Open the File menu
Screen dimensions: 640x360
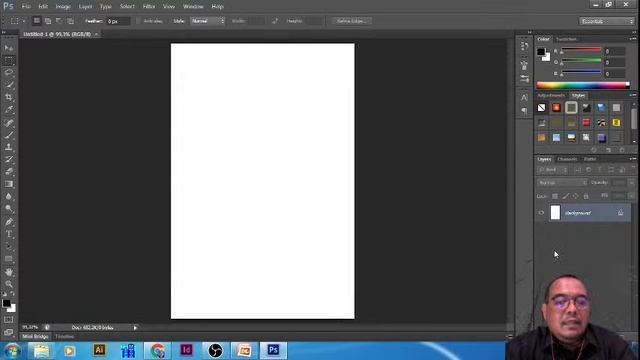click(x=26, y=7)
